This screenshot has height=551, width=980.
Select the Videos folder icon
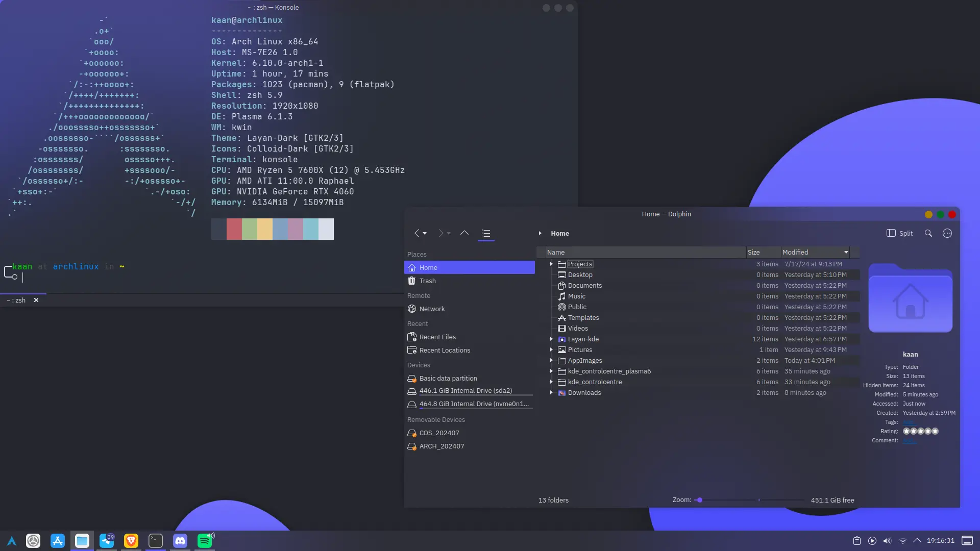coord(562,328)
